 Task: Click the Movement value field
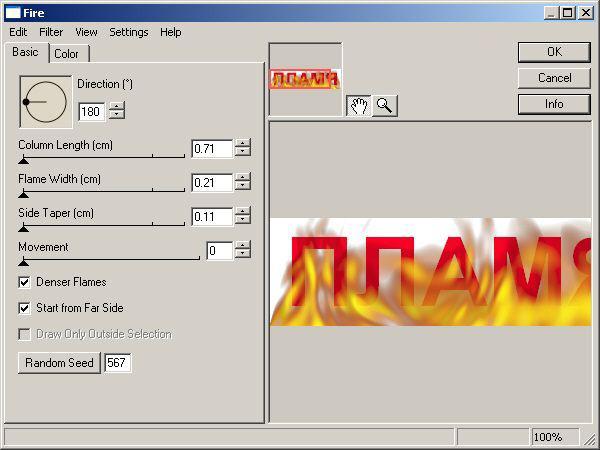tap(220, 251)
